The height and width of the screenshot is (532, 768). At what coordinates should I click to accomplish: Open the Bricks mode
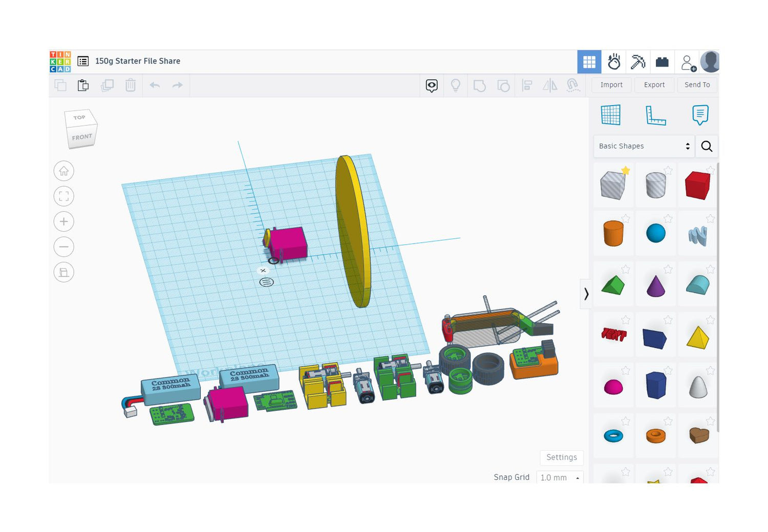[x=662, y=62]
